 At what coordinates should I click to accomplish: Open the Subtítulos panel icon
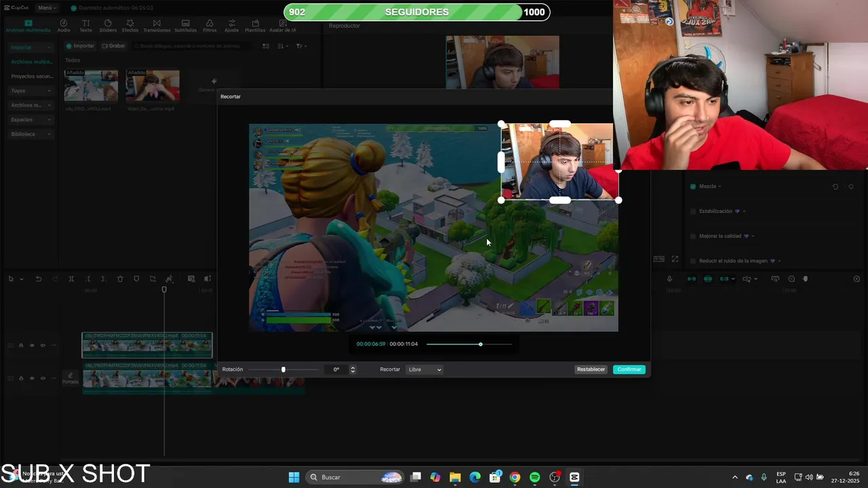click(186, 26)
